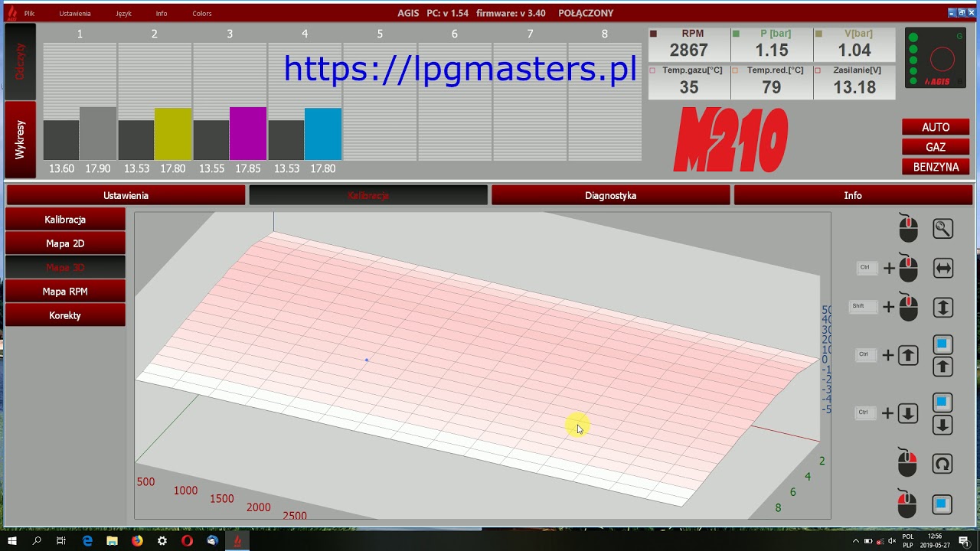Open Mapa 3D view
This screenshot has width=980, height=551.
click(x=65, y=268)
